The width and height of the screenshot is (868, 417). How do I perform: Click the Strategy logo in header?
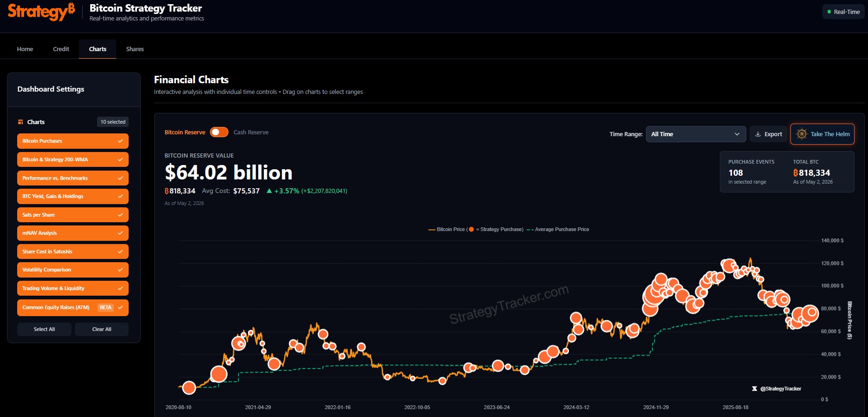(x=41, y=11)
